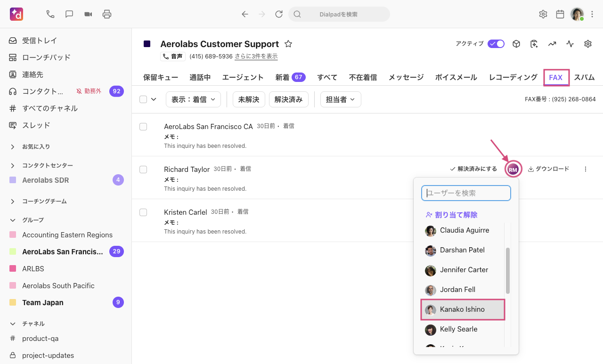Viewport: 603px width, 364px height.
Task: Click the fax printer icon in top bar
Action: coord(107,14)
